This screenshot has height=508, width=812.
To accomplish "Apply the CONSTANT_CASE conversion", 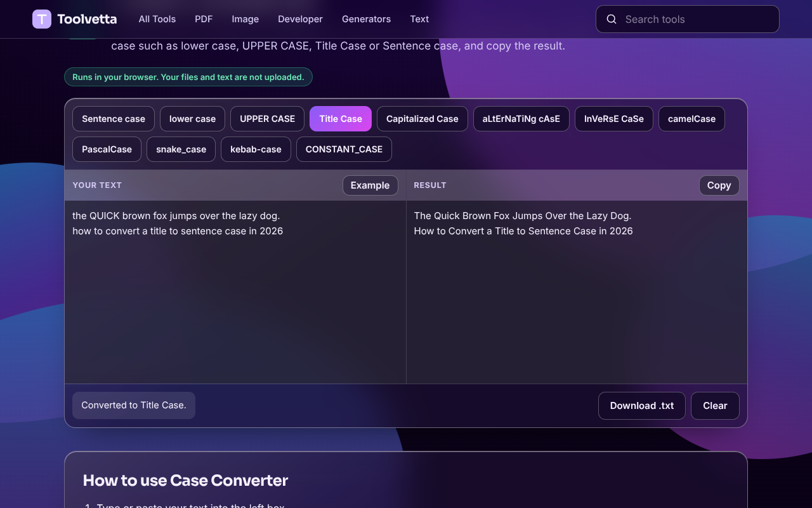I will tap(344, 149).
